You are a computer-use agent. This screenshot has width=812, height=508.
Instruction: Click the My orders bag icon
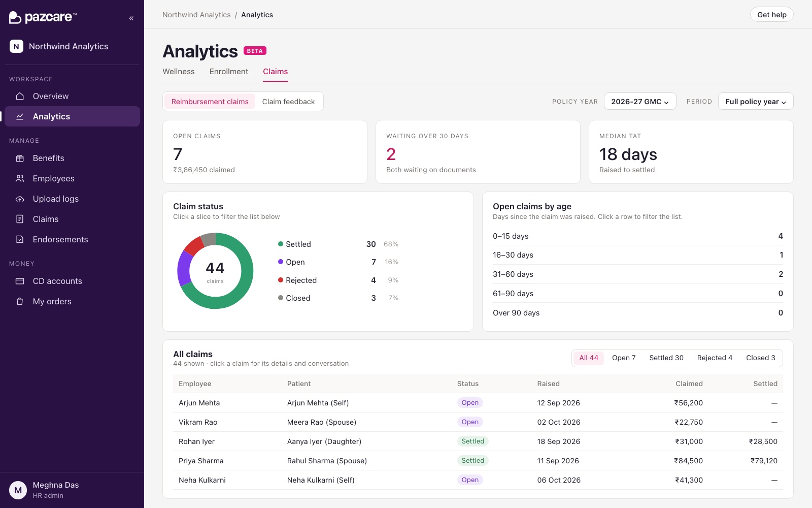[x=20, y=301]
